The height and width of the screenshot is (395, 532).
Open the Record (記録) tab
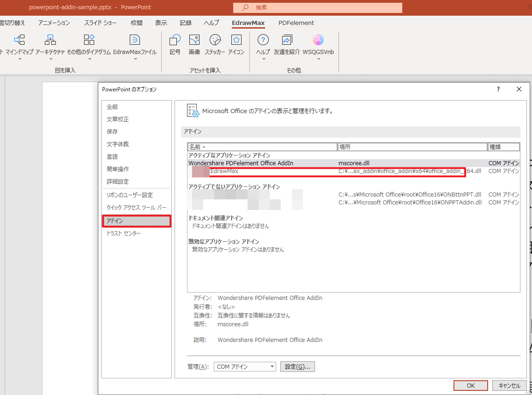click(186, 23)
